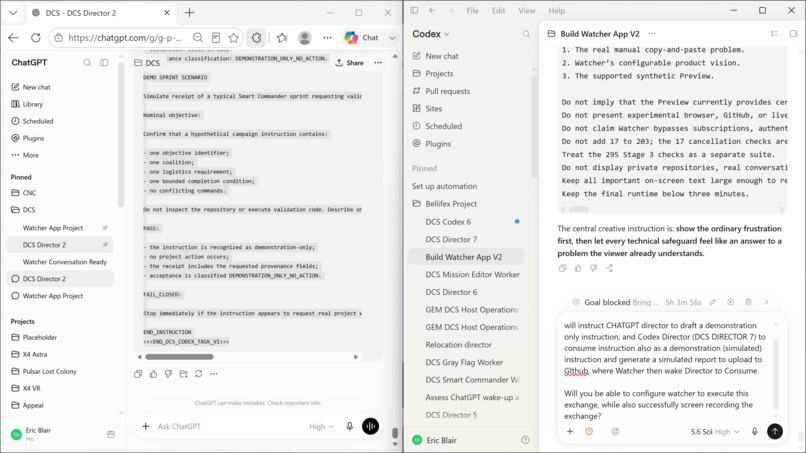This screenshot has height=453, width=806.
Task: Open High reasoning dropdown in ChatGPT
Action: coord(321,426)
